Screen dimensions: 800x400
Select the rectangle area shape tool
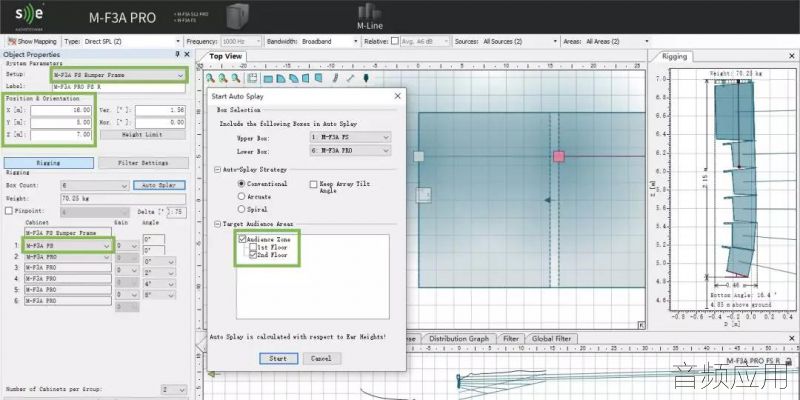[x=268, y=79]
